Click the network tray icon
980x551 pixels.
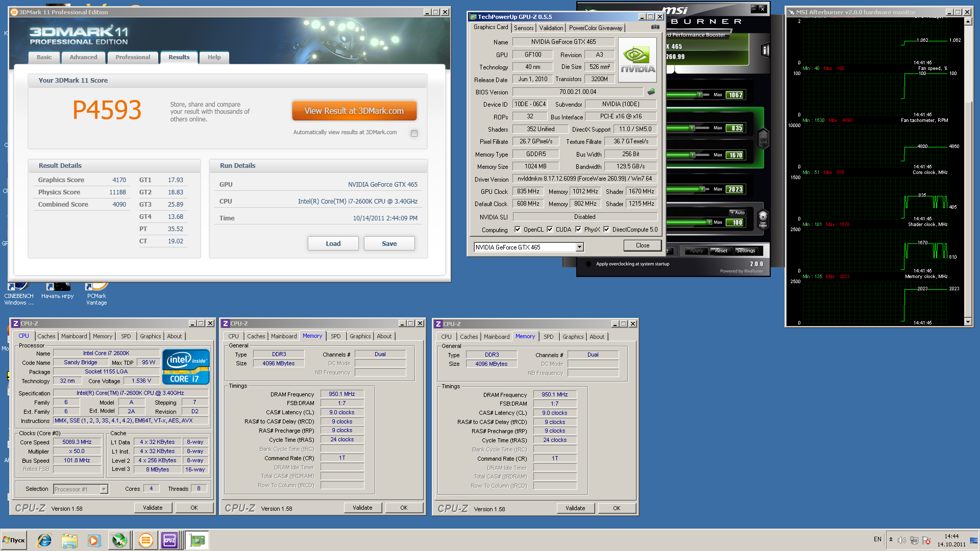click(914, 540)
